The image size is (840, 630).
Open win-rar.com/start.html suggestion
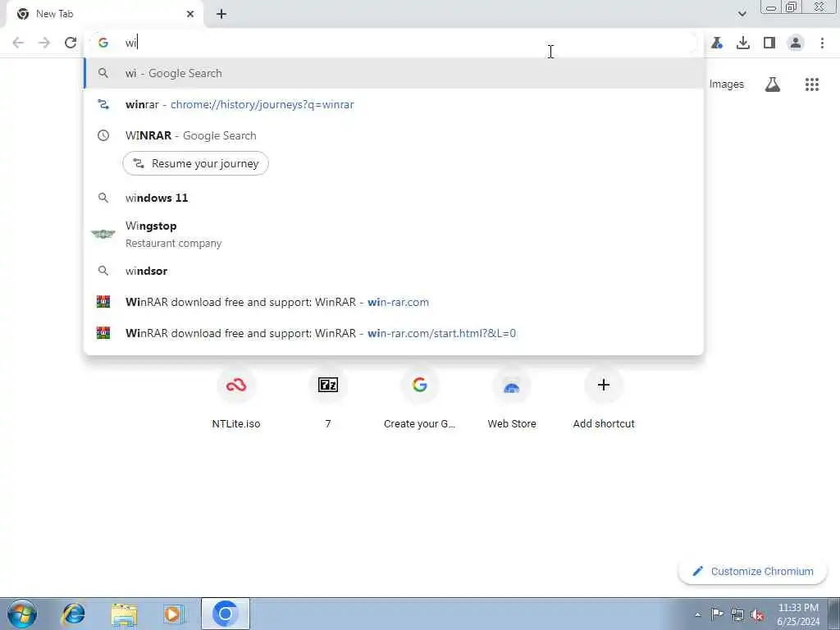[394, 333]
